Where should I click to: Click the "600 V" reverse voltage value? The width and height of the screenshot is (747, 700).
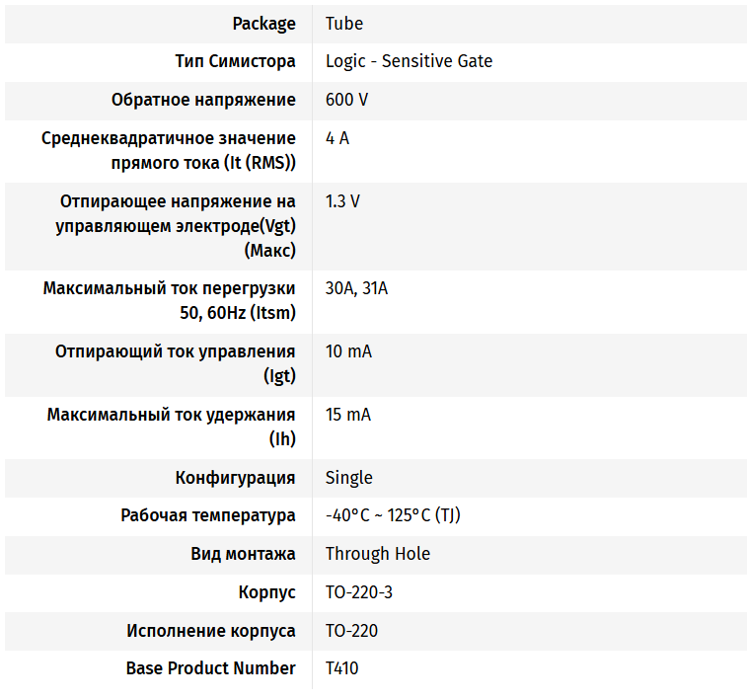pyautogui.click(x=346, y=100)
